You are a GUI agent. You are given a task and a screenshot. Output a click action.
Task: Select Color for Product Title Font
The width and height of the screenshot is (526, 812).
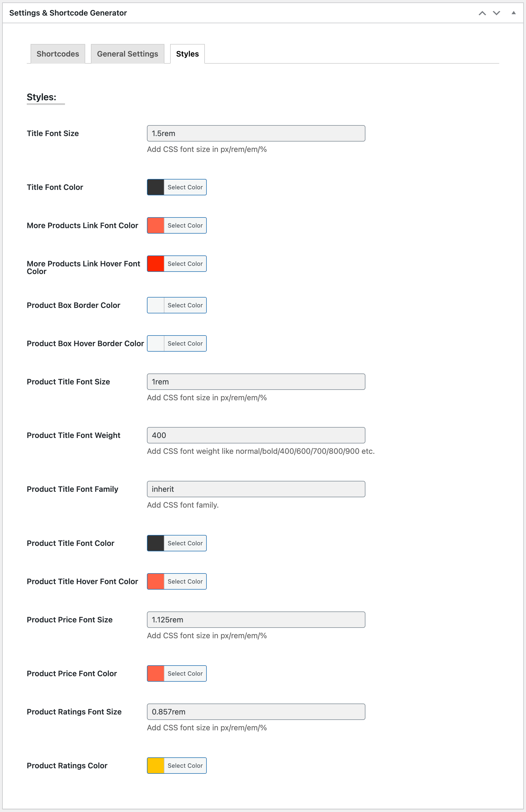click(185, 543)
